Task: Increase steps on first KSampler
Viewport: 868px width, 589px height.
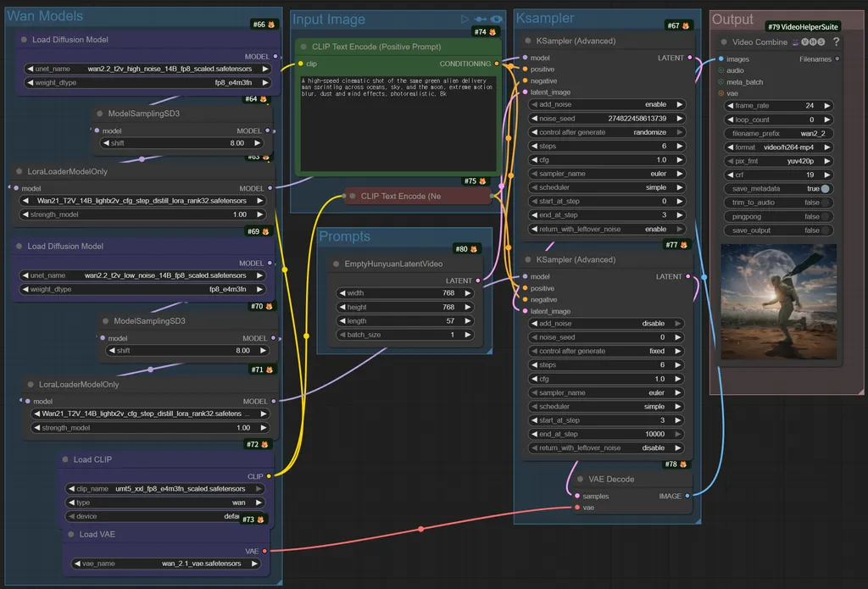Action: 679,146
